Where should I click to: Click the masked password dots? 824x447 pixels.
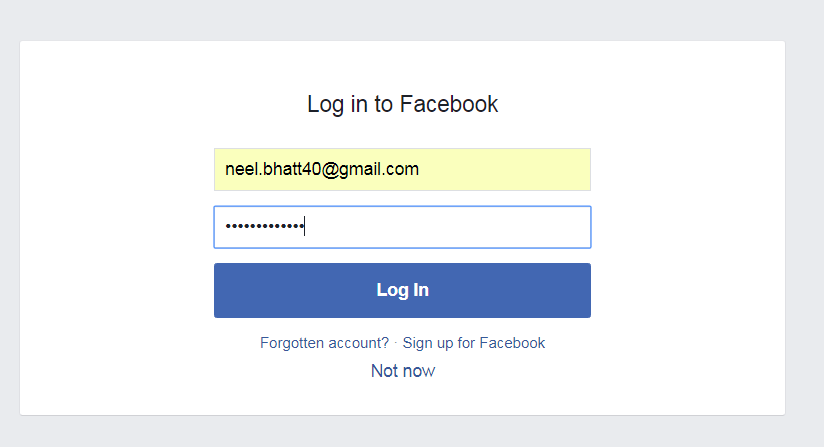[263, 227]
